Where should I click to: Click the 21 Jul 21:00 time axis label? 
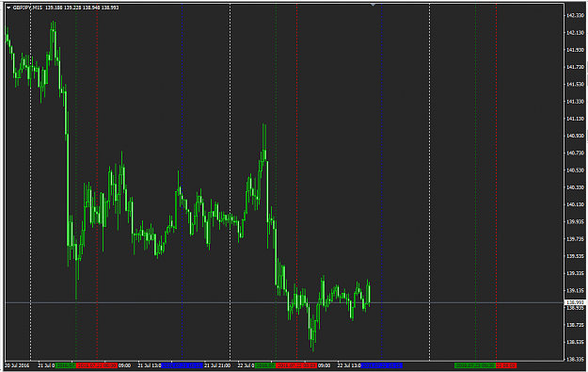point(217,365)
